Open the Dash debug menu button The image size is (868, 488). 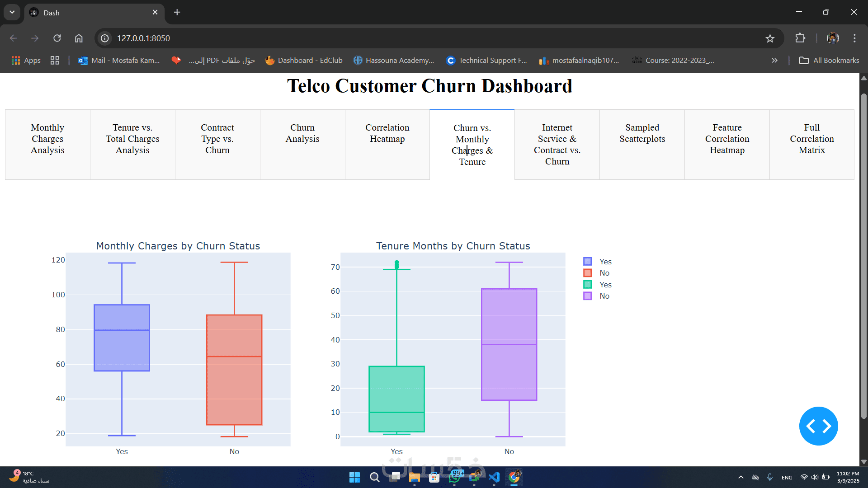(x=818, y=426)
